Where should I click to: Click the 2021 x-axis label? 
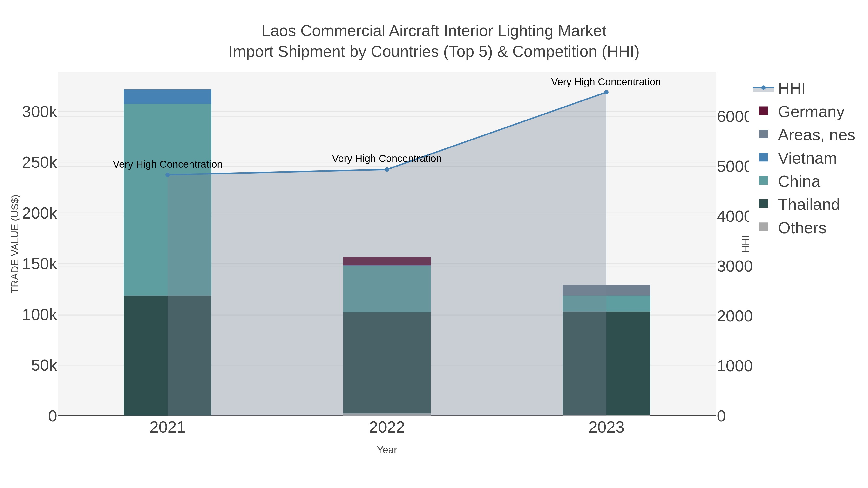[x=168, y=428]
